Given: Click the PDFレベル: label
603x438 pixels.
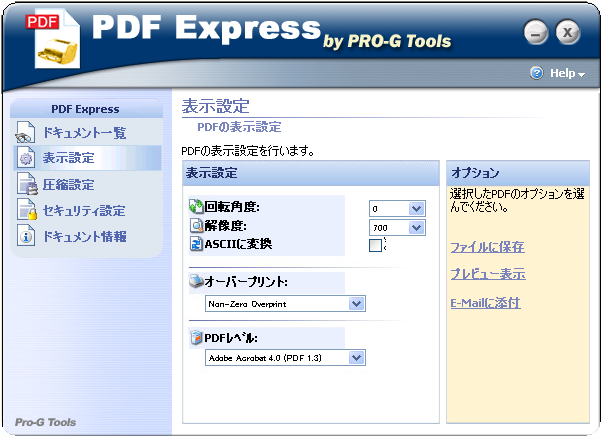Looking at the screenshot, I should tap(231, 338).
